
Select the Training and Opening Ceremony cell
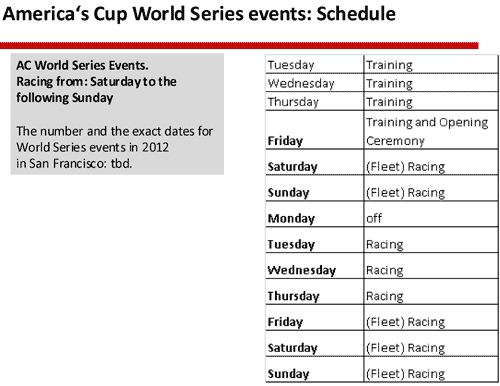pos(431,130)
